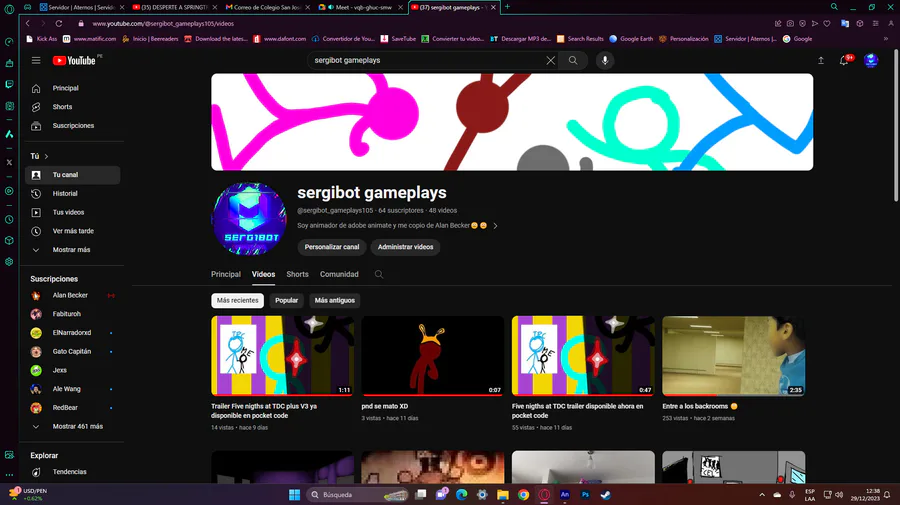Open Trailer Five nigths TDC plus V3 thumbnail
Image resolution: width=900 pixels, height=505 pixels.
282,356
